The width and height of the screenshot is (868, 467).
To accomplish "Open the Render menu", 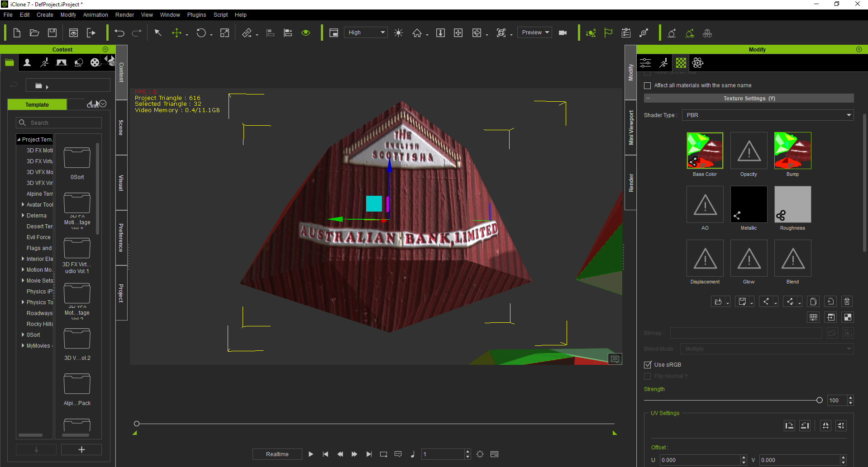I will (x=124, y=15).
